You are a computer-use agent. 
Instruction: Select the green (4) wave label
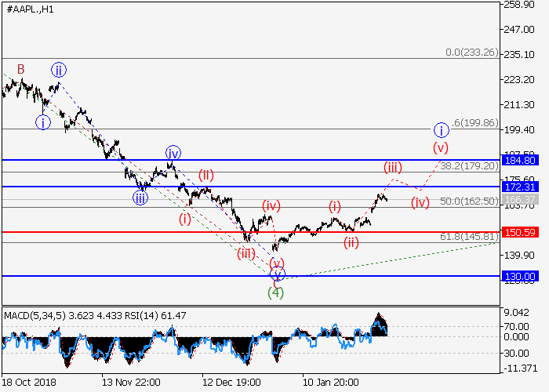276,292
